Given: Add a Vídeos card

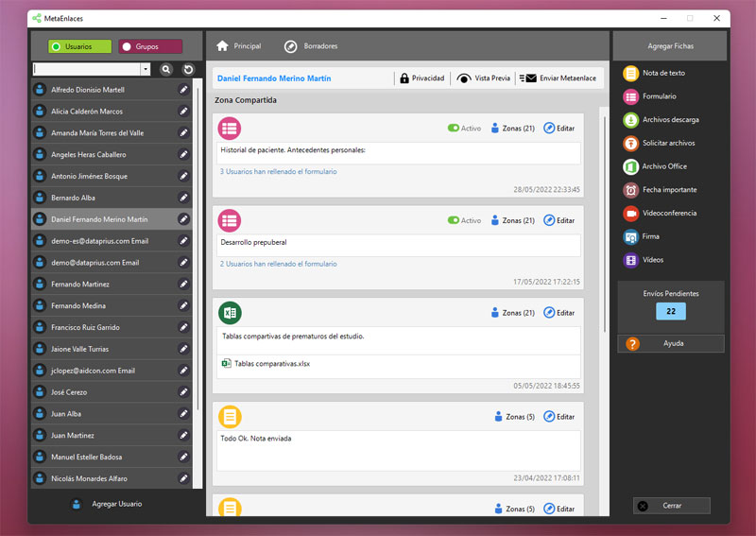Looking at the screenshot, I should 644,260.
